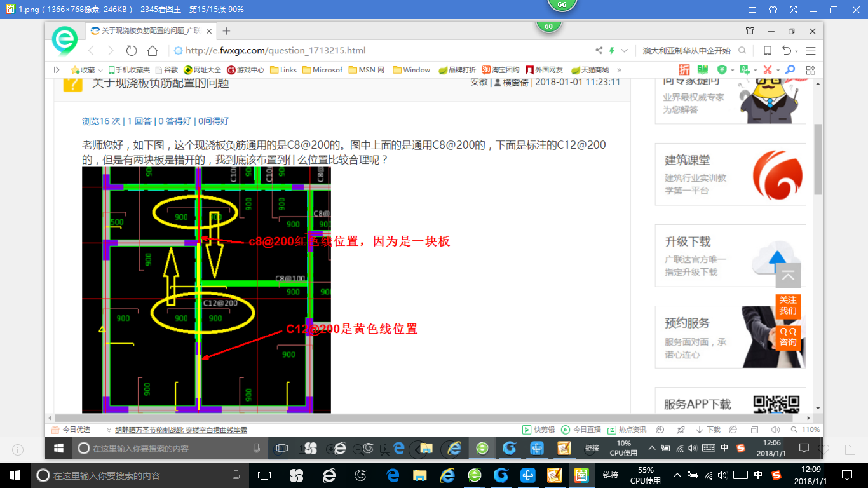Screen dimensions: 868x488
Task: Click the green translate extension icon
Action: (x=743, y=70)
